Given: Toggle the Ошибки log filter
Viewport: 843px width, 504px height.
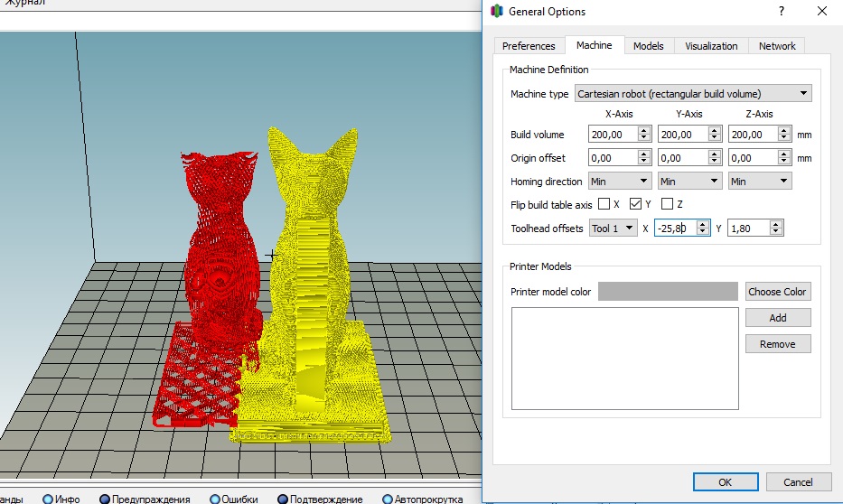Looking at the screenshot, I should (x=234, y=499).
